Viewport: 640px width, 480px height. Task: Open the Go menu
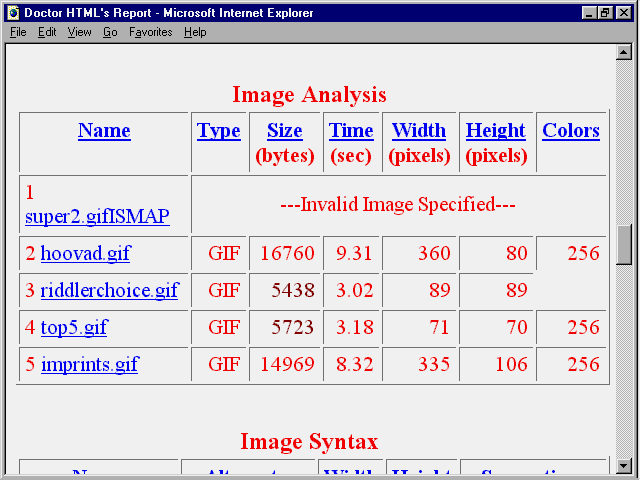(110, 32)
